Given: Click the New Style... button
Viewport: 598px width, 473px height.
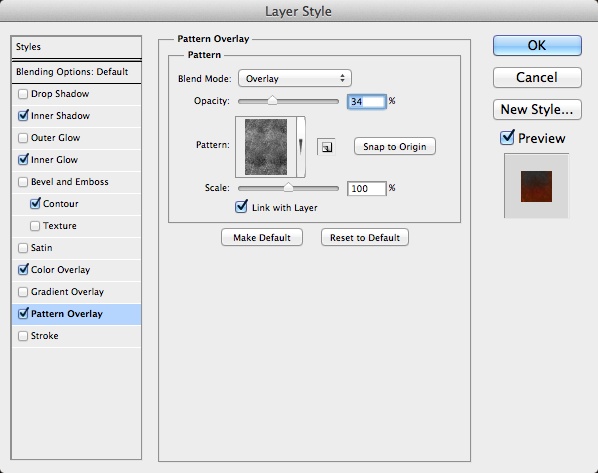Looking at the screenshot, I should (537, 109).
